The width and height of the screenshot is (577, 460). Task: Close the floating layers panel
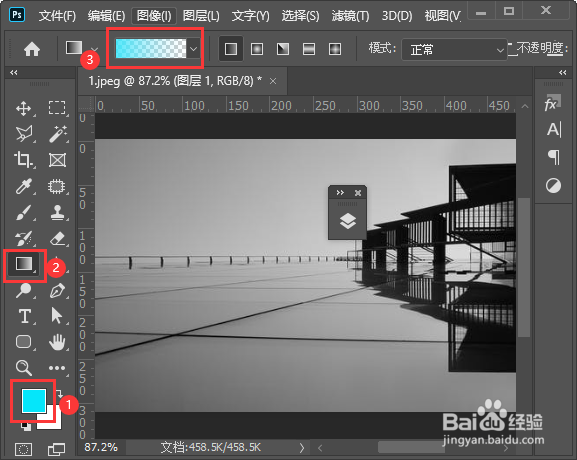(358, 193)
